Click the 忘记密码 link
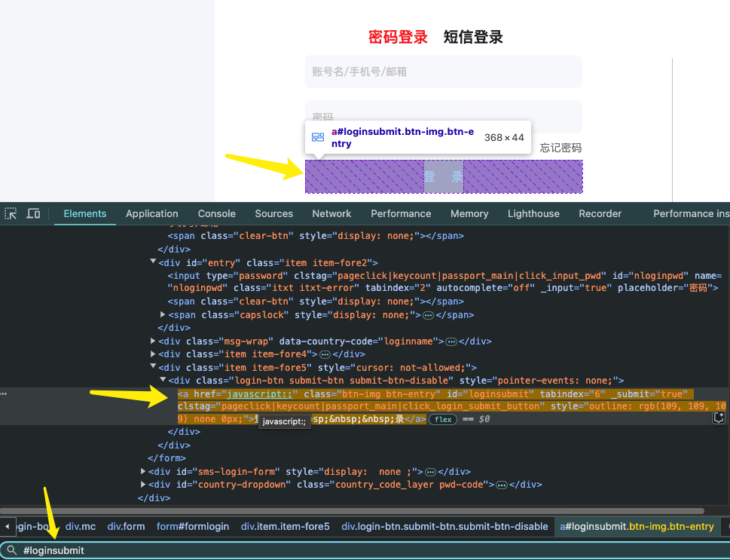The height and width of the screenshot is (560, 730). coord(560,148)
